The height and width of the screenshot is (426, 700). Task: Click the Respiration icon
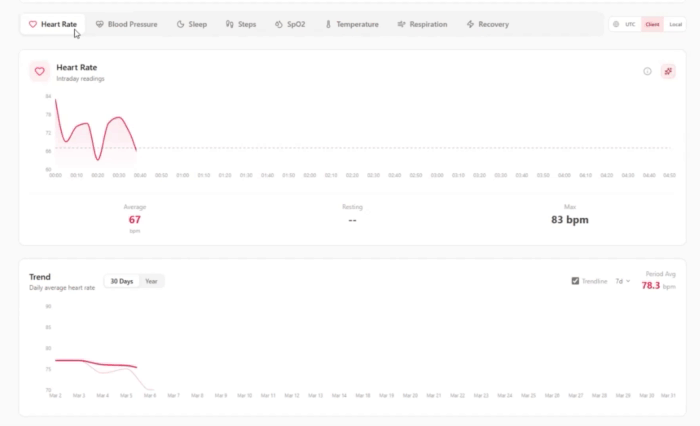click(401, 24)
